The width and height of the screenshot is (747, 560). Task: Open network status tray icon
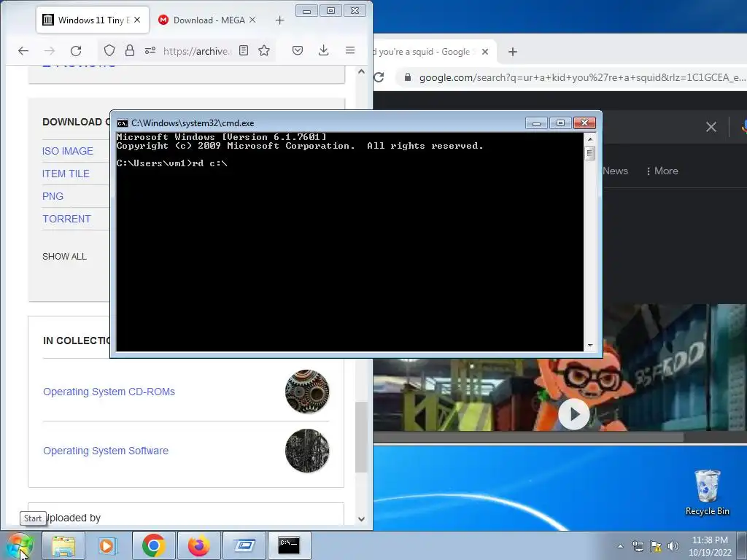pyautogui.click(x=638, y=546)
